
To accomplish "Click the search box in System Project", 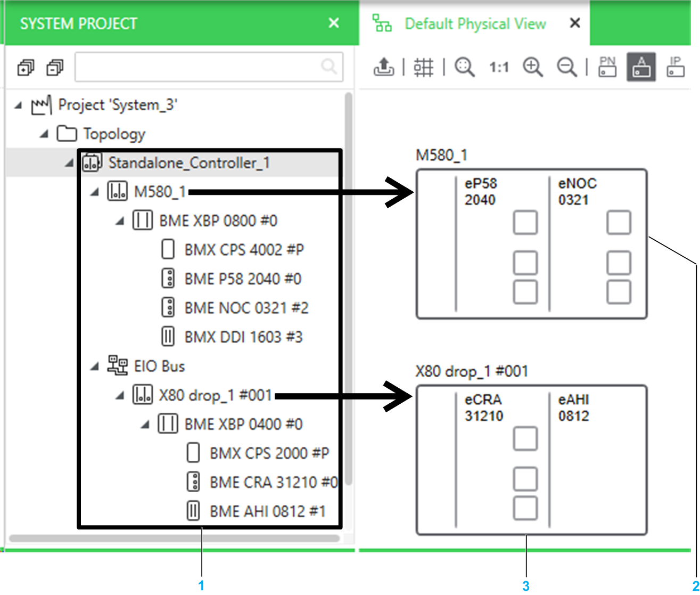I will click(x=209, y=67).
